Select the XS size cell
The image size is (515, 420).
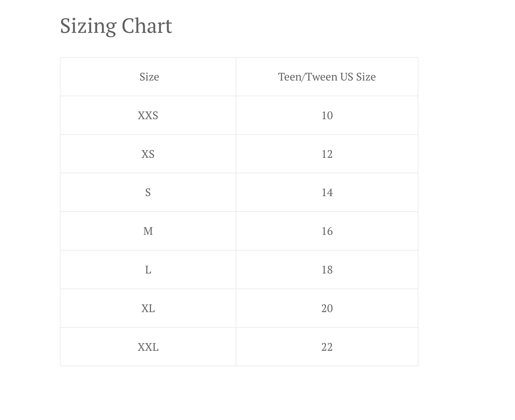[x=148, y=154]
